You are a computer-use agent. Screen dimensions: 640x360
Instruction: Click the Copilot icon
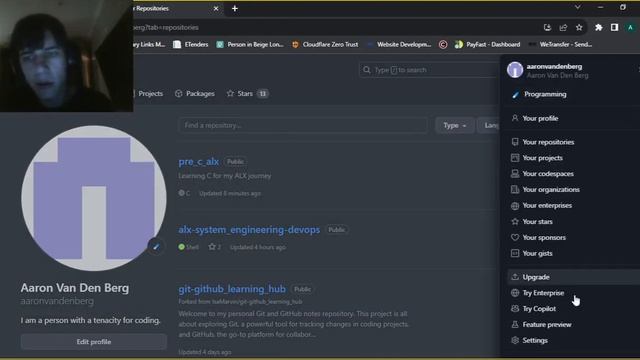515,309
